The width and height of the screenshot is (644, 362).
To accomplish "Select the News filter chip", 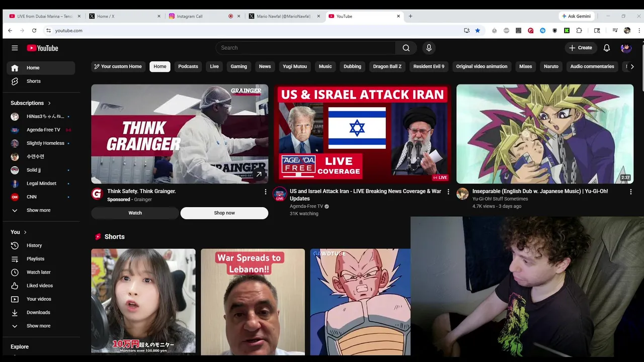I will coord(265,66).
